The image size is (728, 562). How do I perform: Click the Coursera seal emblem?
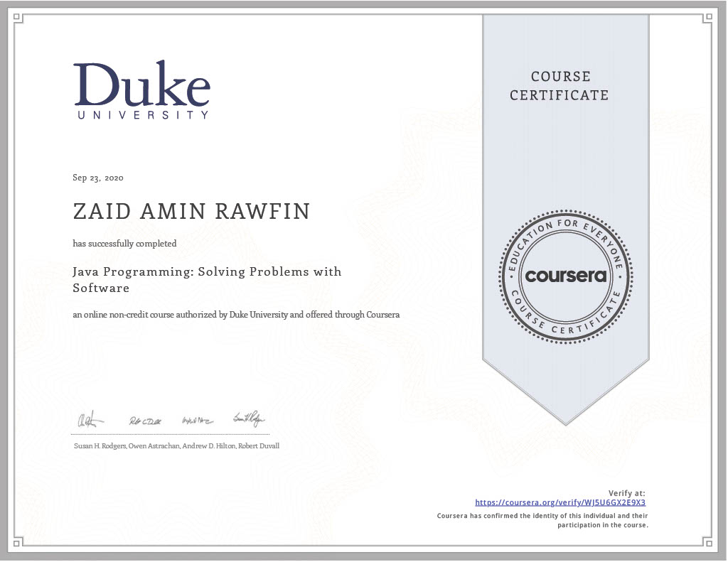(565, 276)
